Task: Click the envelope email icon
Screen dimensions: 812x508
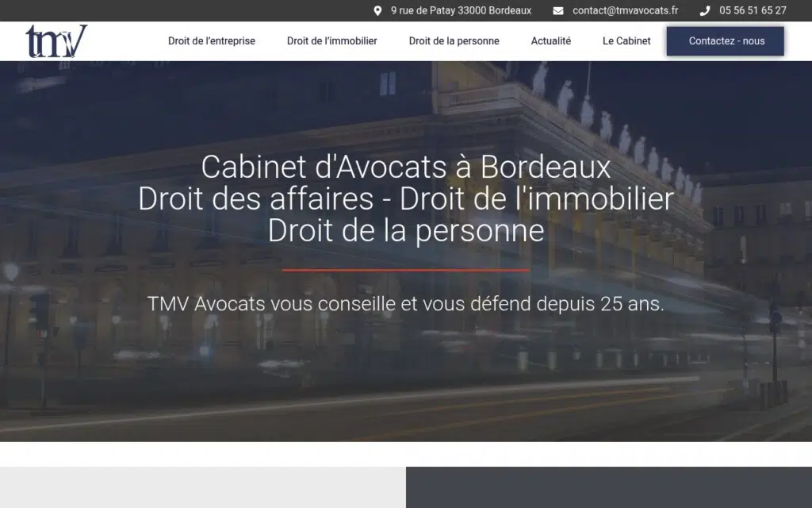Action: (x=557, y=11)
